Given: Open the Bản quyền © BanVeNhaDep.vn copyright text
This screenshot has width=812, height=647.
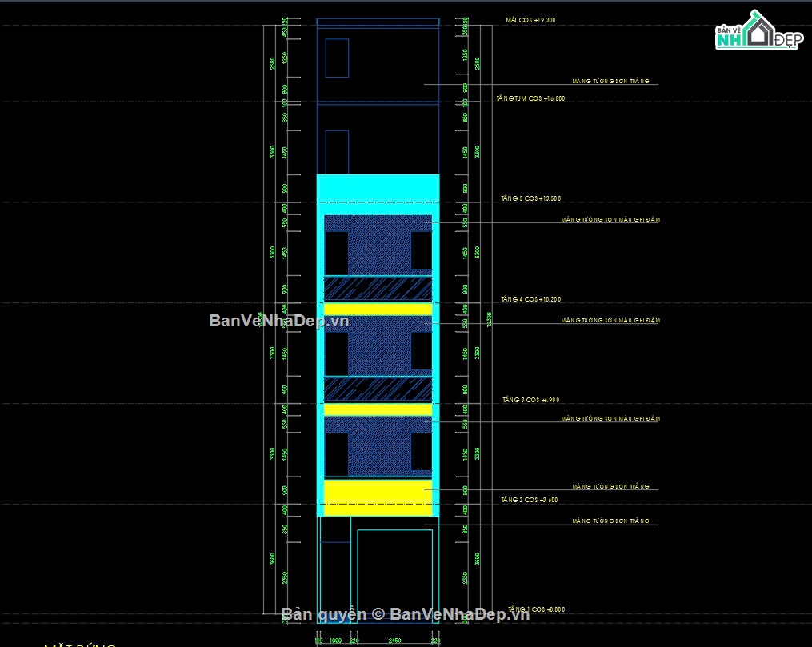Looking at the screenshot, I should [x=405, y=614].
